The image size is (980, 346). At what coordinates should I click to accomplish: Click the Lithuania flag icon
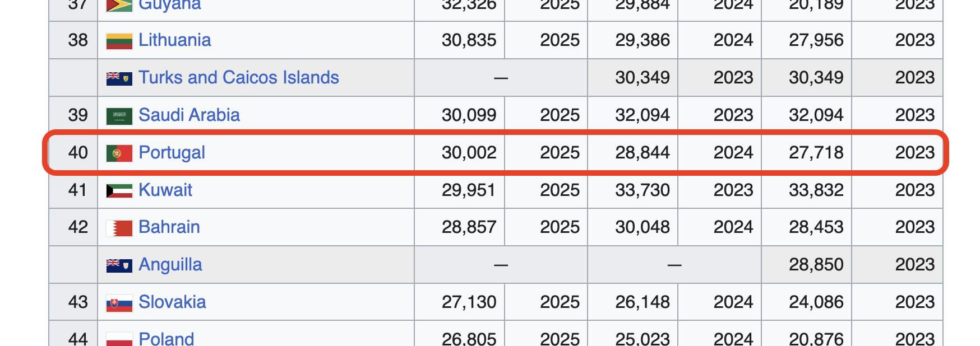point(119,41)
